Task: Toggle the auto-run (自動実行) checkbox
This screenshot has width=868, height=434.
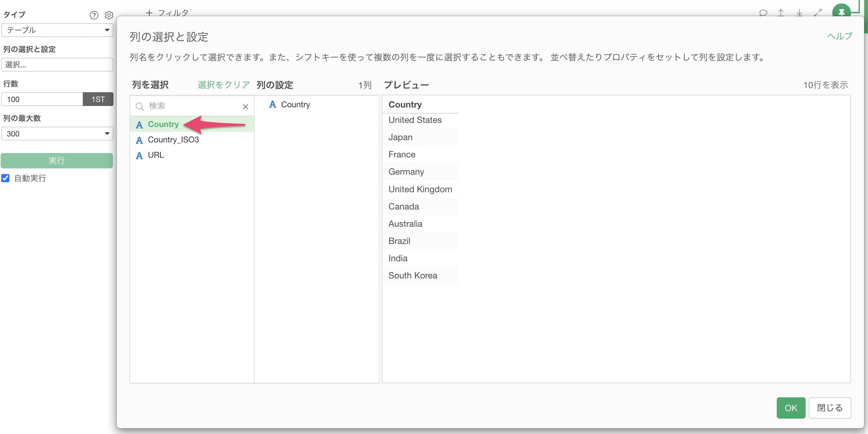Action: (x=5, y=178)
